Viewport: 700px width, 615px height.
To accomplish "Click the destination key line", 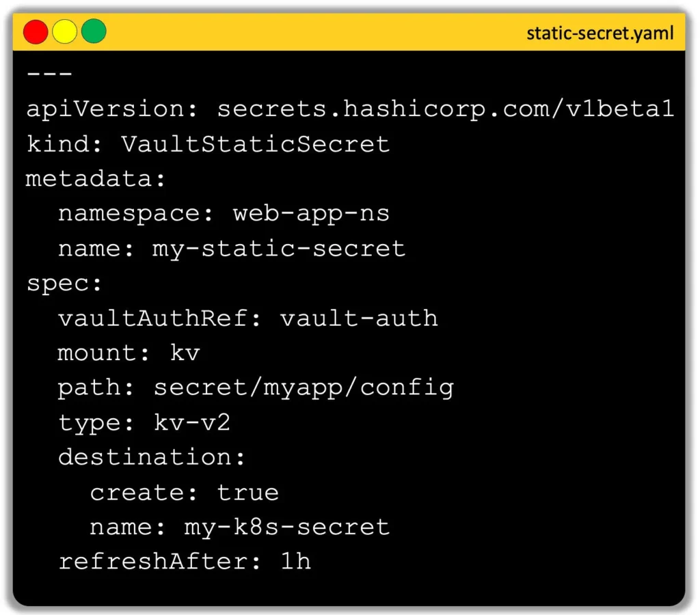I will click(152, 457).
